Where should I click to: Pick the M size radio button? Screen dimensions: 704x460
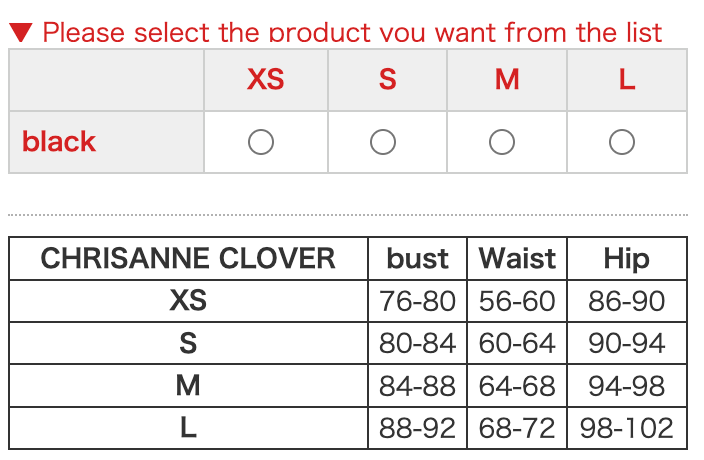pos(502,142)
